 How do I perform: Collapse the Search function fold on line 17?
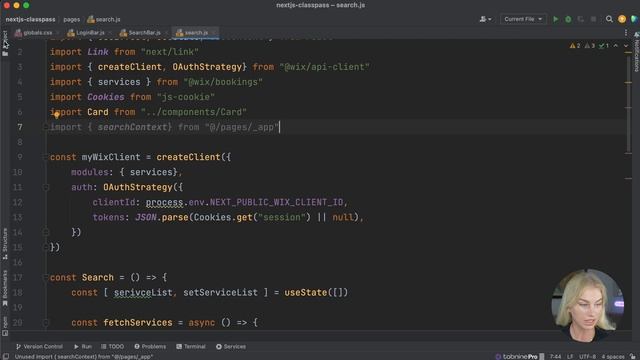click(x=46, y=278)
